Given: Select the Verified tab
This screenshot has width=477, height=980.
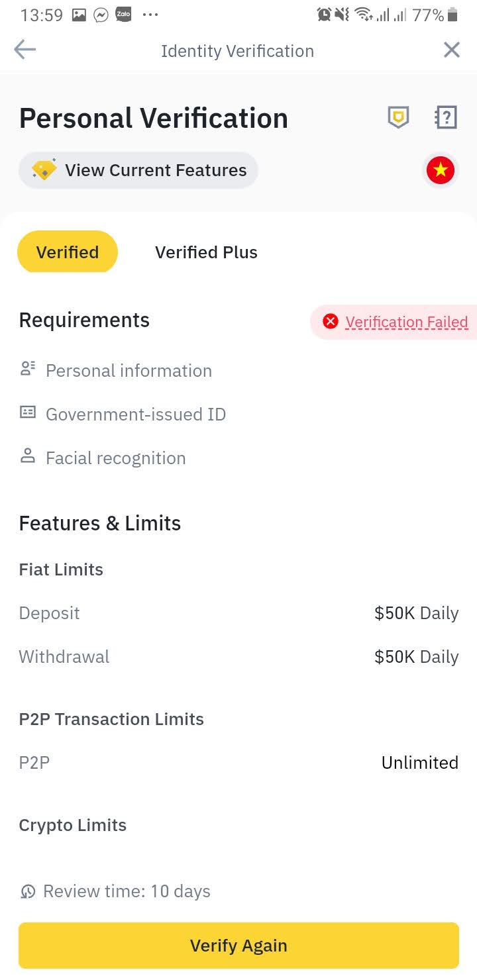Looking at the screenshot, I should [68, 252].
